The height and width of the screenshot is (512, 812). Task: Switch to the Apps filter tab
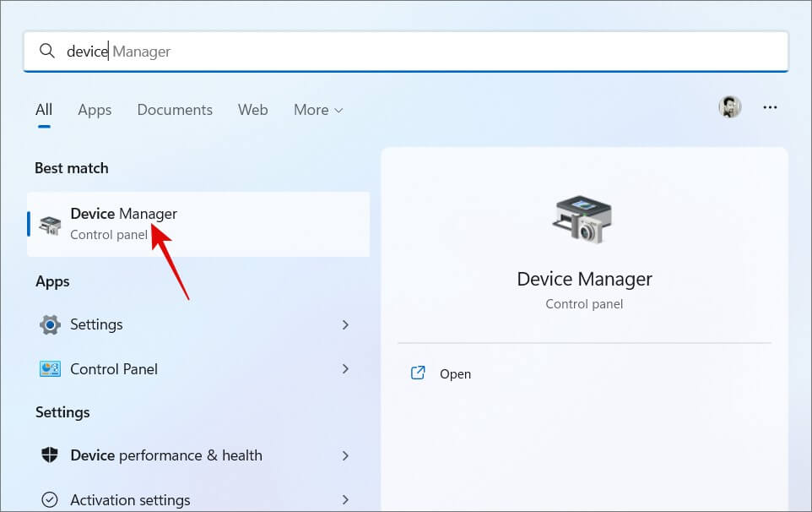click(95, 110)
